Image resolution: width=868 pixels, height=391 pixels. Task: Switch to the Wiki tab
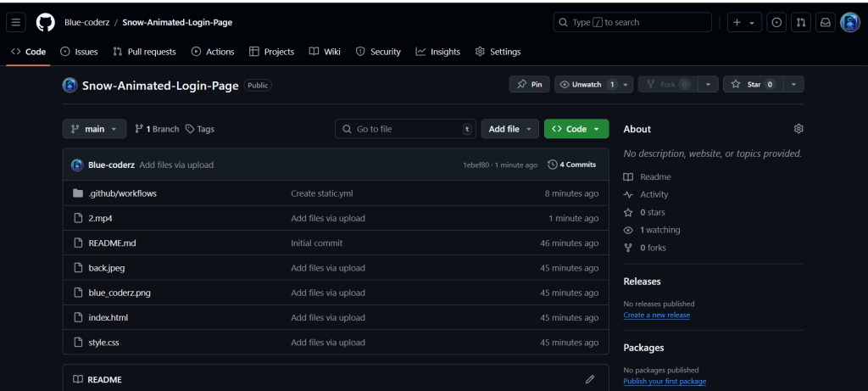(325, 52)
